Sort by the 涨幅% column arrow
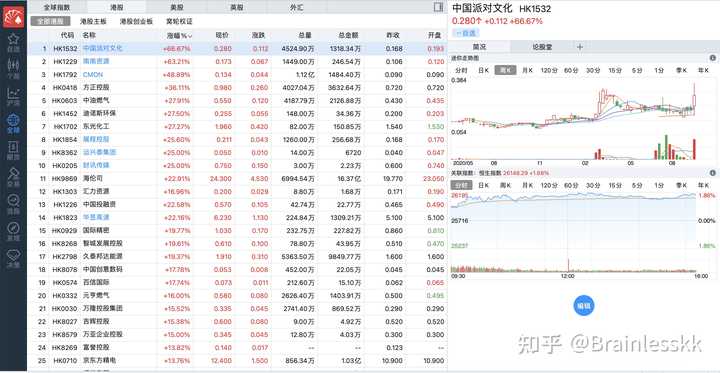The image size is (720, 373). pos(190,35)
